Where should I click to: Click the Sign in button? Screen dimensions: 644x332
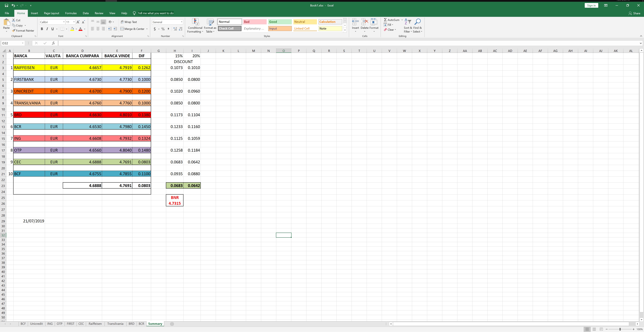[x=591, y=5]
